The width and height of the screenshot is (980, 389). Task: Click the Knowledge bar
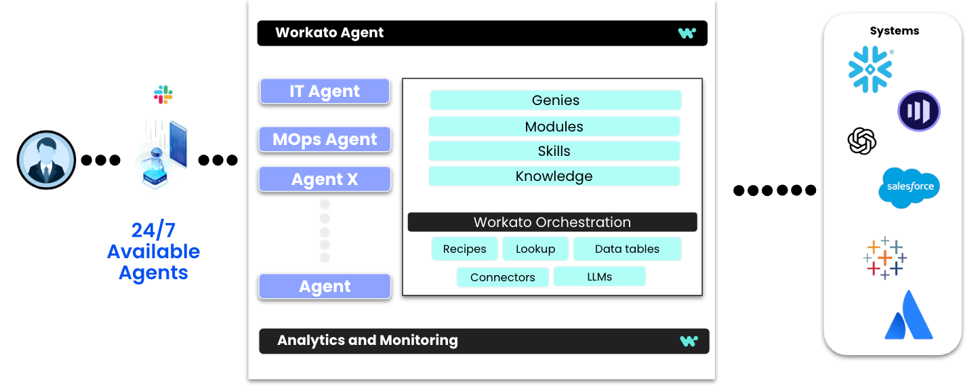click(x=554, y=176)
